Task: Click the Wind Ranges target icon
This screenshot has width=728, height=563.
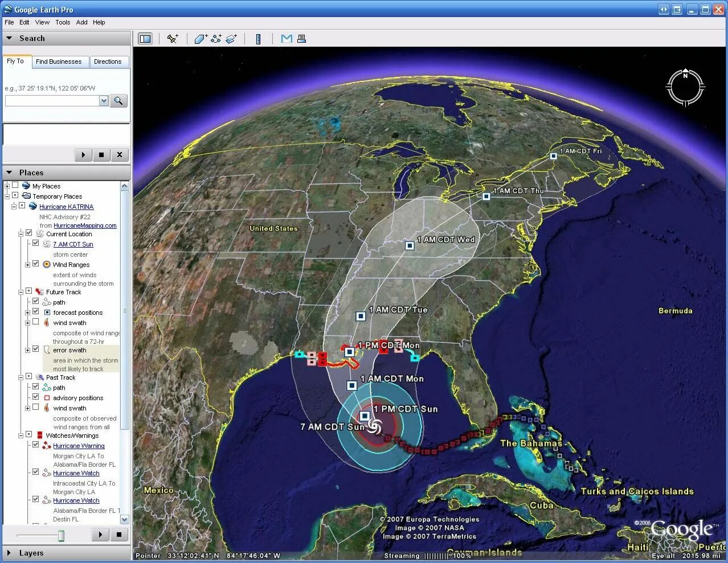Action: (47, 264)
